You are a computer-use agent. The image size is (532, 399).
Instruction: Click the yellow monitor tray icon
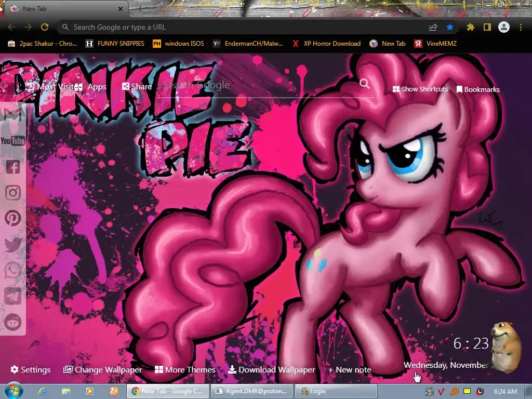(467, 391)
